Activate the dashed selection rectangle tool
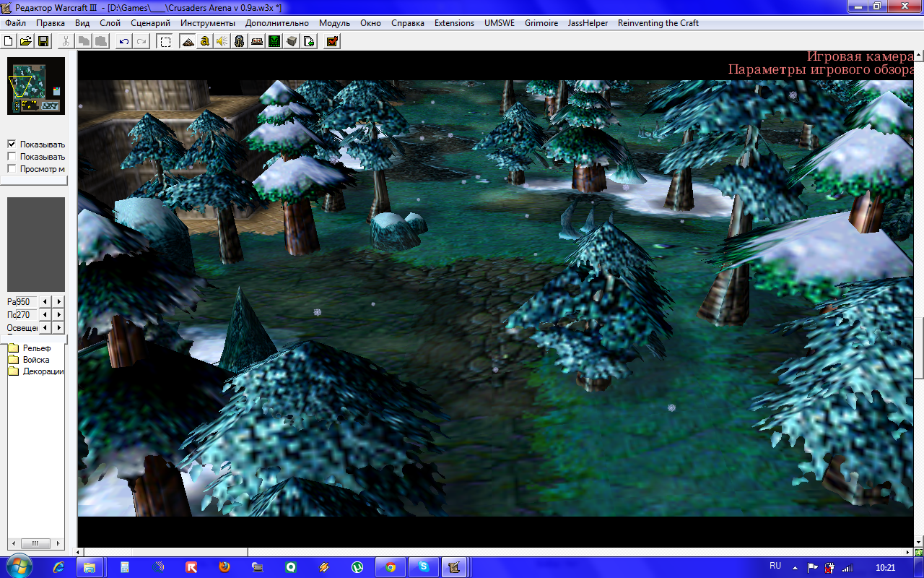The image size is (924, 578). pyautogui.click(x=165, y=41)
